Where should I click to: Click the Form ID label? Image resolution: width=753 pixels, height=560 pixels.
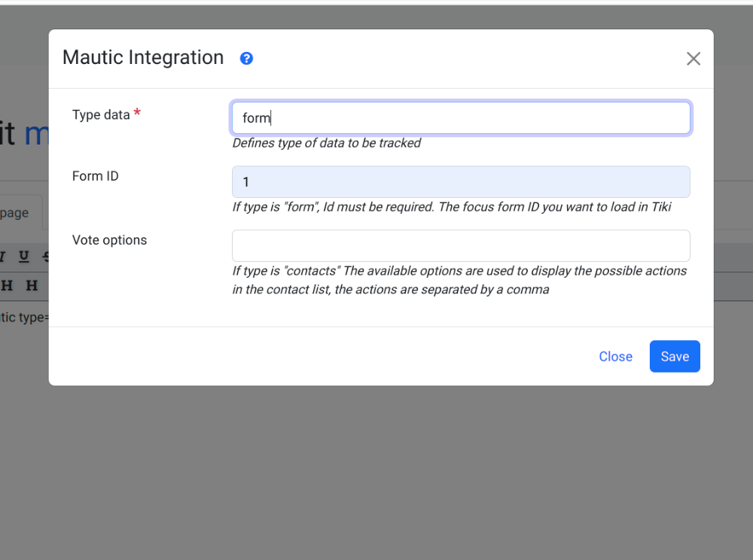tap(95, 176)
